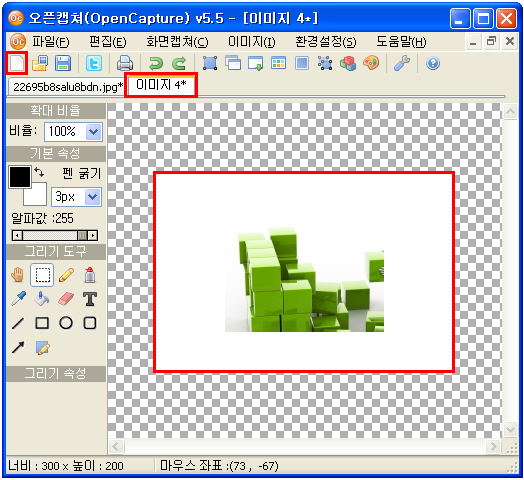524x480 pixels.
Task: Choose the Pencil drawing tool
Action: [66, 275]
